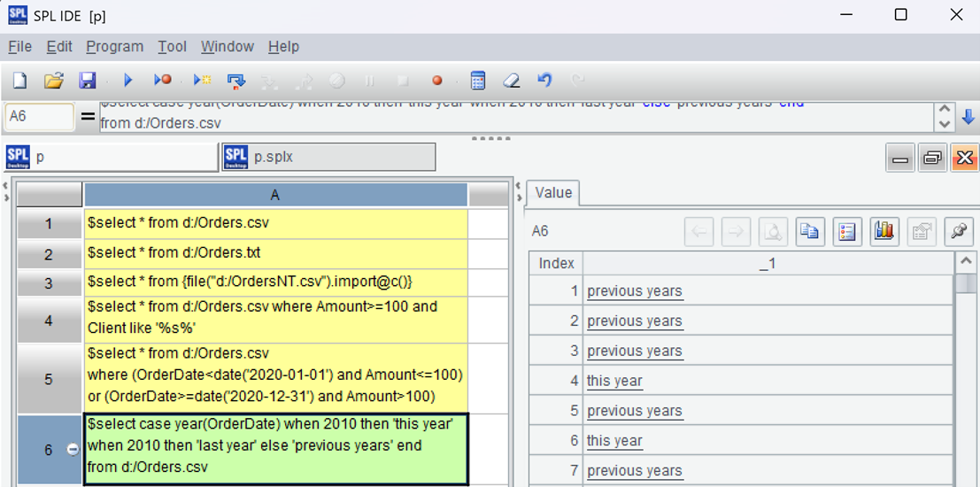This screenshot has height=487, width=980.
Task: Open the Program menu
Action: 114,47
